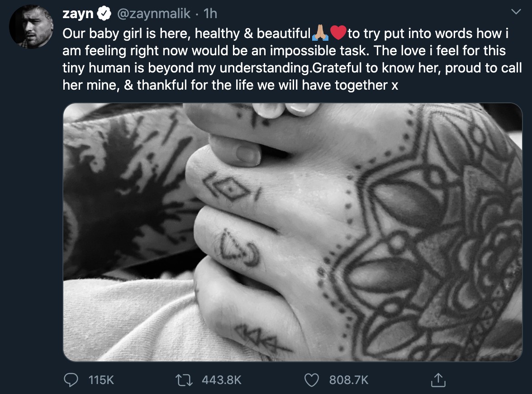Like the tweet with the heart icon
The height and width of the screenshot is (394, 532).
[311, 380]
